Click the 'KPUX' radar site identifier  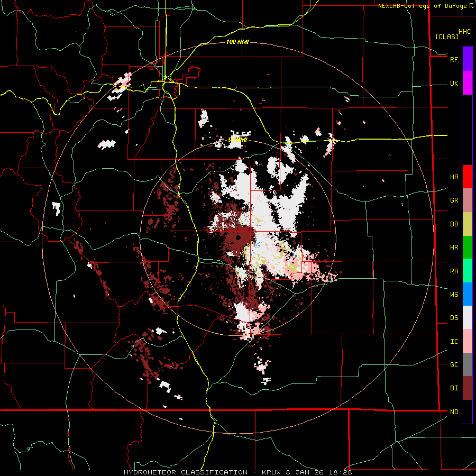click(272, 472)
